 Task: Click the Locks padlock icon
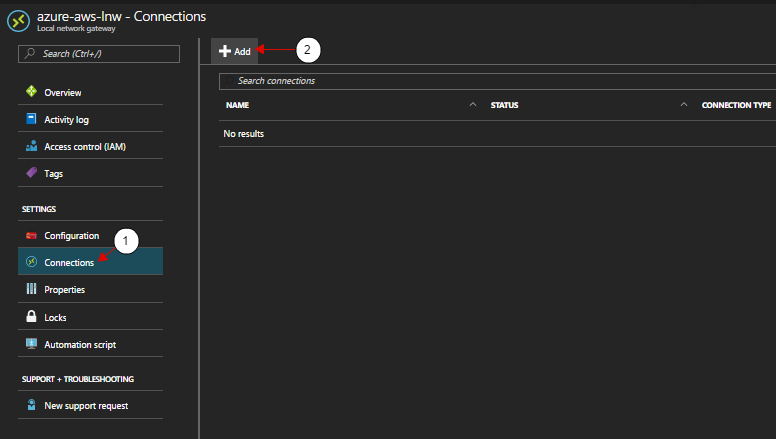tap(31, 316)
